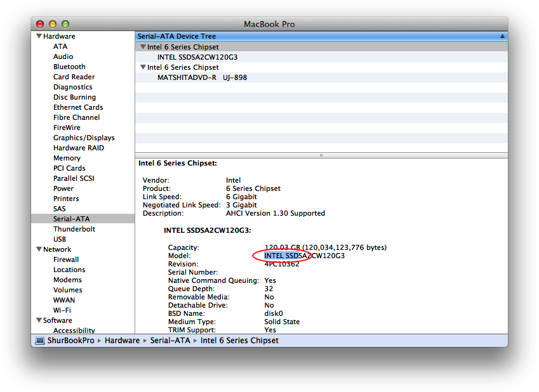Select Locations under Network
This screenshot has height=392, width=539.
69,270
